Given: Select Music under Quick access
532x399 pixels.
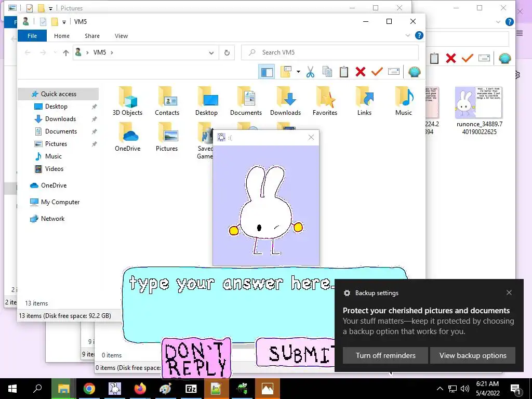Looking at the screenshot, I should coord(54,156).
